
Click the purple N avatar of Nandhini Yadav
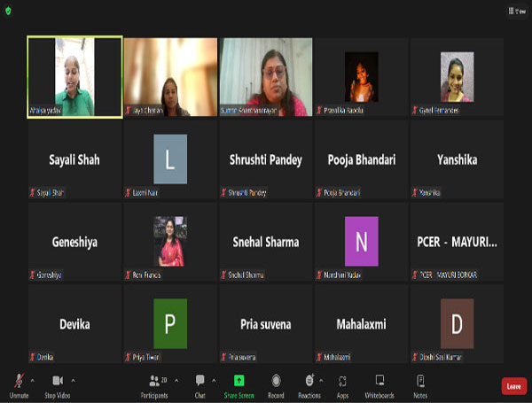click(x=362, y=241)
